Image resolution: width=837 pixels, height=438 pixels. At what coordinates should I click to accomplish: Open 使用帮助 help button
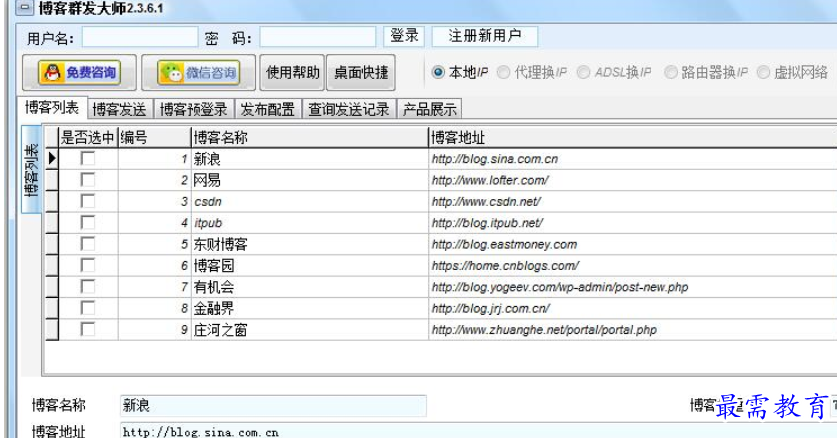pyautogui.click(x=293, y=72)
